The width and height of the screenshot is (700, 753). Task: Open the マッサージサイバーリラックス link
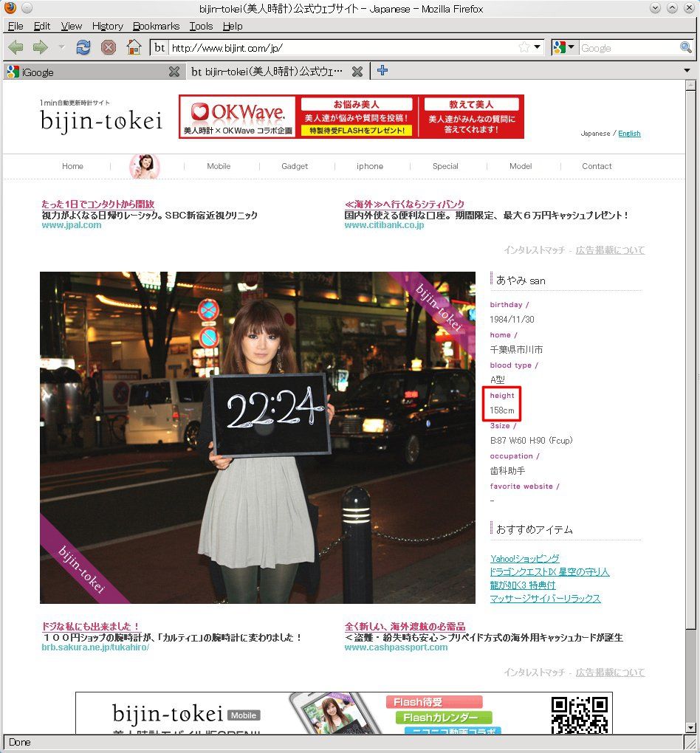coord(545,599)
